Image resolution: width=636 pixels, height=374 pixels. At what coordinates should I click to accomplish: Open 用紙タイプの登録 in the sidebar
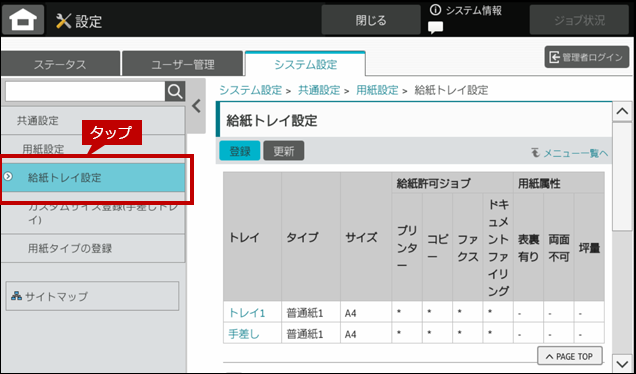point(93,248)
